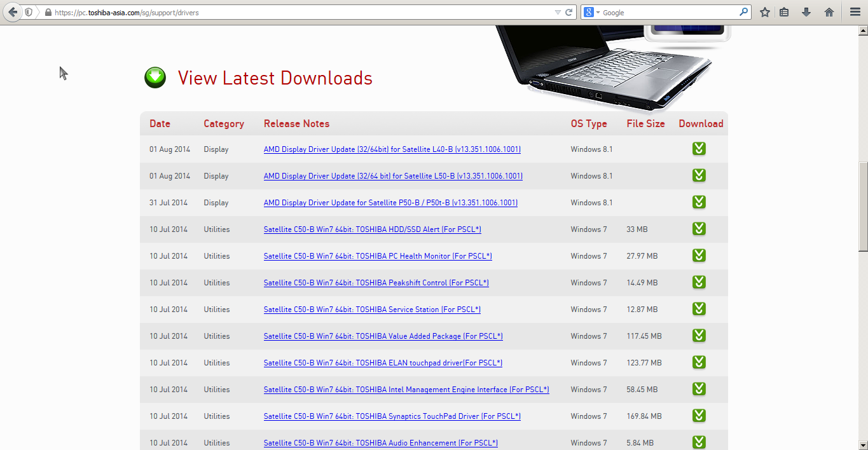
Task: Click the shield tracking icon in address bar
Action: click(x=29, y=13)
